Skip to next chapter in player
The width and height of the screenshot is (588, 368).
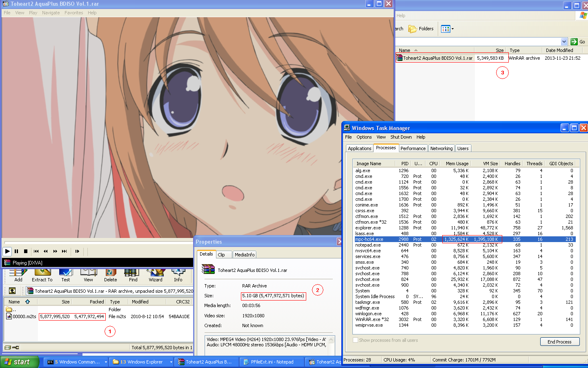tap(65, 251)
